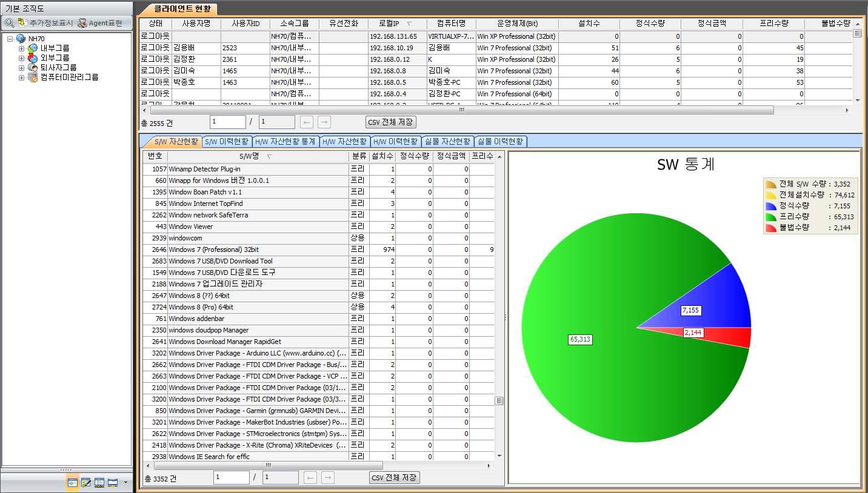Viewport: 868px width, 493px height.
Task: Click the upper CSV 전체 저장 button
Action: click(x=391, y=122)
